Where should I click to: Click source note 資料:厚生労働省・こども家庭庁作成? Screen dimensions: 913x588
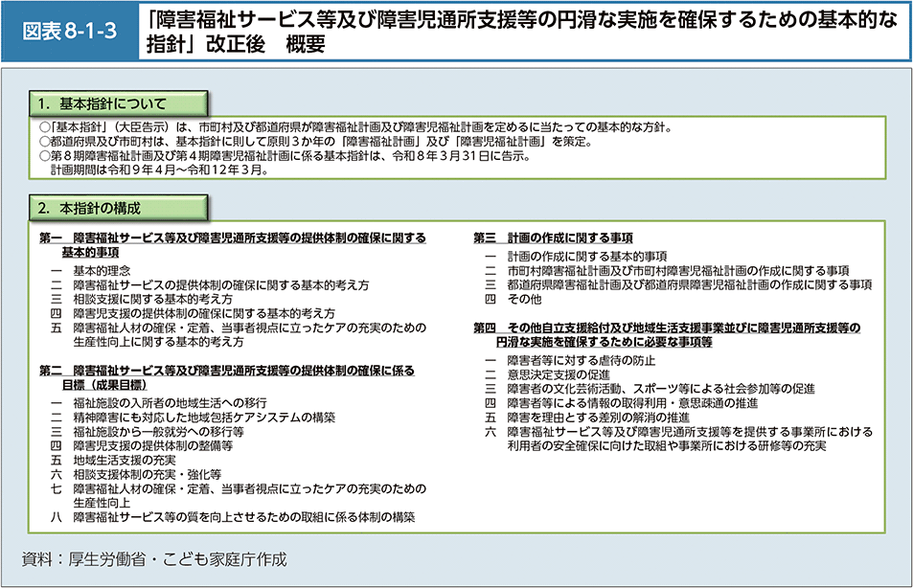click(x=154, y=559)
